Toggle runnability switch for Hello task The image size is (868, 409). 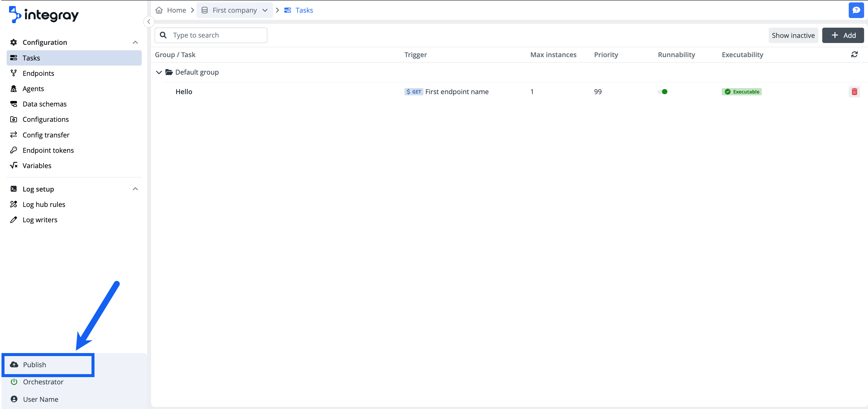click(662, 91)
